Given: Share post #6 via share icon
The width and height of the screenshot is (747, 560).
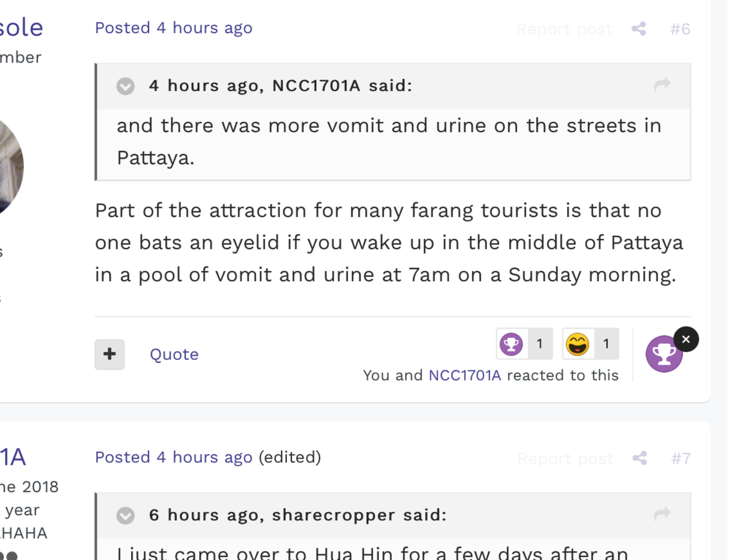Looking at the screenshot, I should (x=639, y=29).
